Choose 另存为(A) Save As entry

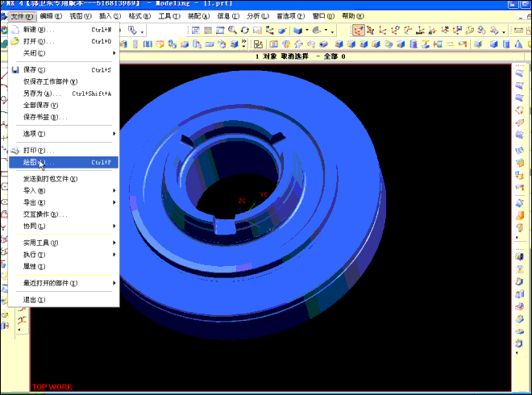[64, 94]
